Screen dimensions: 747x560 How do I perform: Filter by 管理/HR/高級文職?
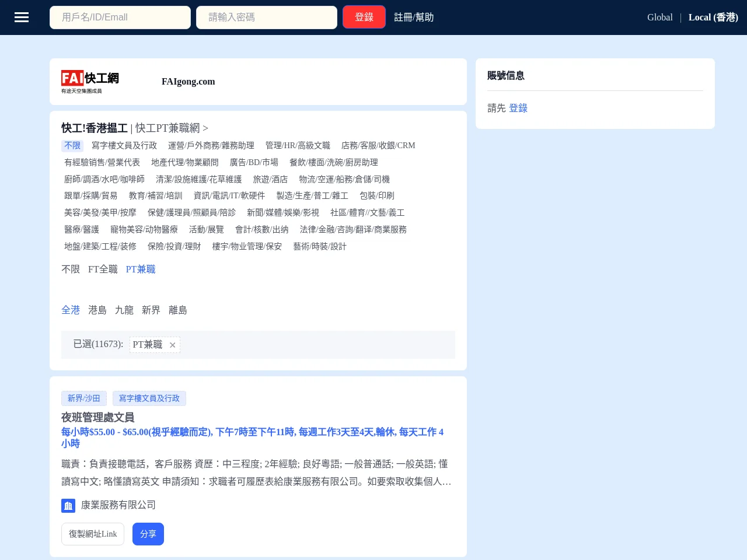298,146
